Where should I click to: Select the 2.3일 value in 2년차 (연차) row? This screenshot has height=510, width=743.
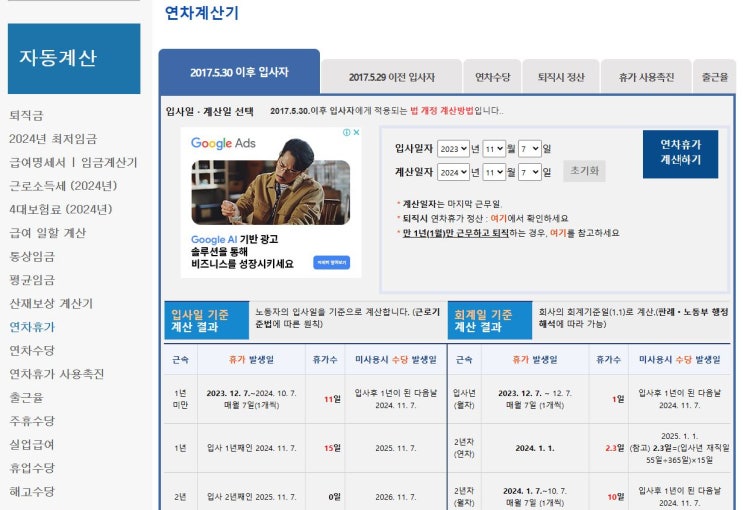point(615,448)
